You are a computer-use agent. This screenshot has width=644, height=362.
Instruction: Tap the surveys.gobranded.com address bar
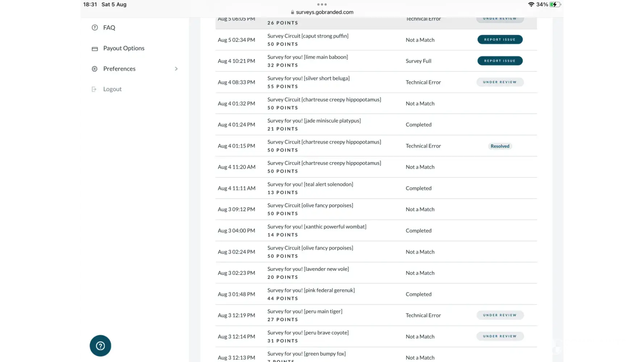pyautogui.click(x=325, y=12)
